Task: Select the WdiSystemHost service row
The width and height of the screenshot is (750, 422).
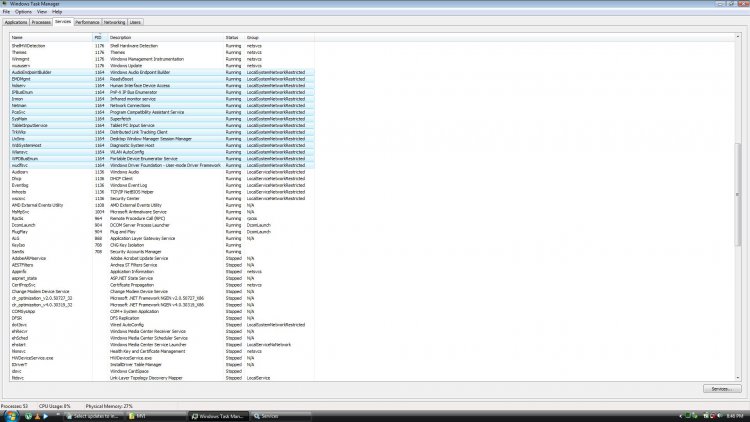Action: tap(162, 145)
